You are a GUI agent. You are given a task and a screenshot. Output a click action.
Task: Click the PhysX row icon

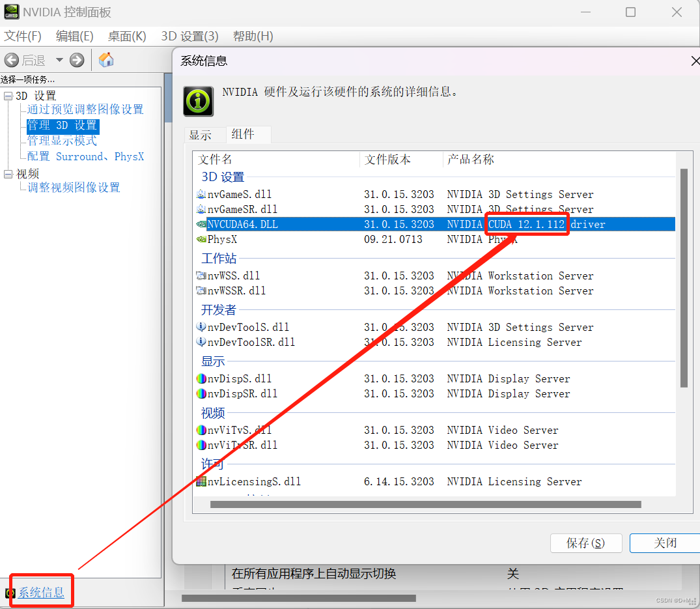point(201,239)
